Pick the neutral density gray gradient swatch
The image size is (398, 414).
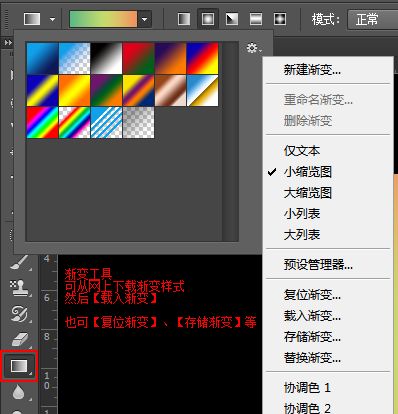138,122
